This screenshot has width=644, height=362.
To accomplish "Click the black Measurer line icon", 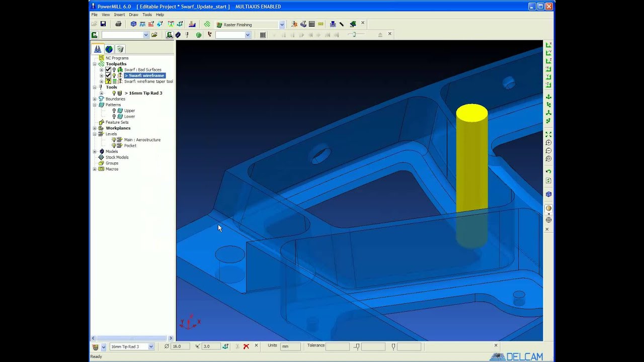I will coord(342,24).
